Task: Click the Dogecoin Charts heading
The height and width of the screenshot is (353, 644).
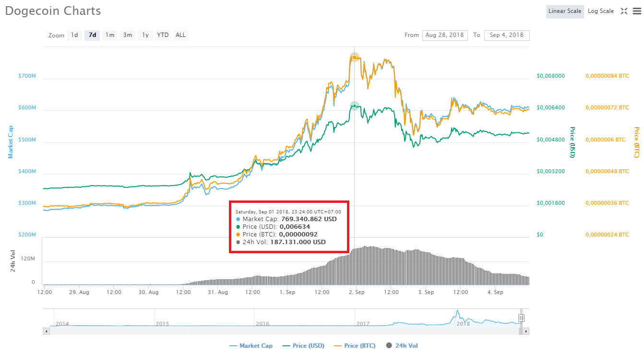Action: click(x=53, y=11)
